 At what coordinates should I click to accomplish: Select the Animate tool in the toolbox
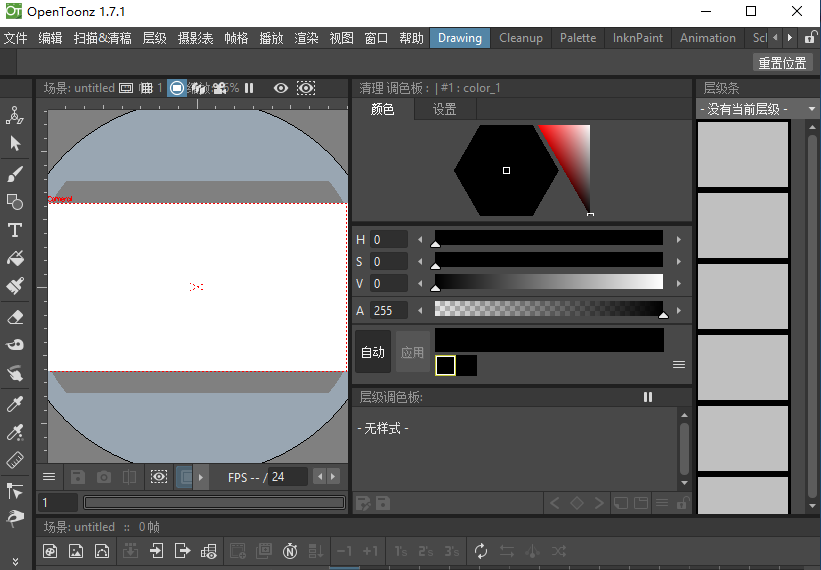click(x=15, y=115)
